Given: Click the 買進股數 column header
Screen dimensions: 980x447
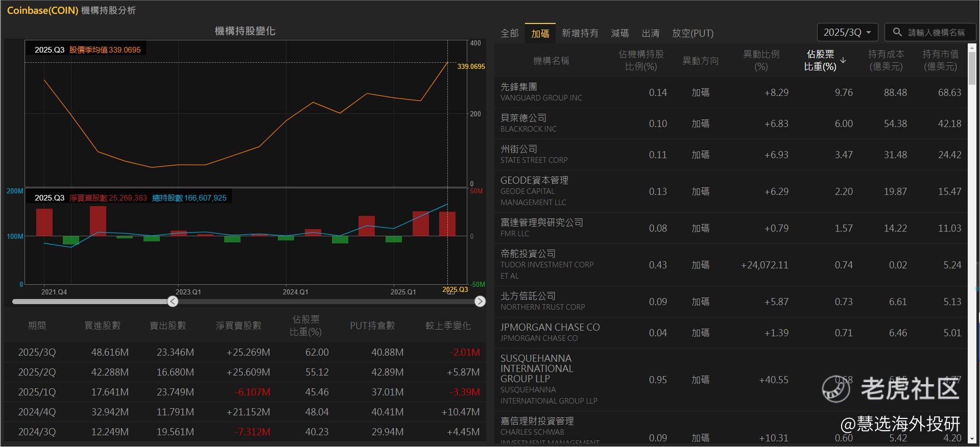Looking at the screenshot, I should [x=103, y=326].
